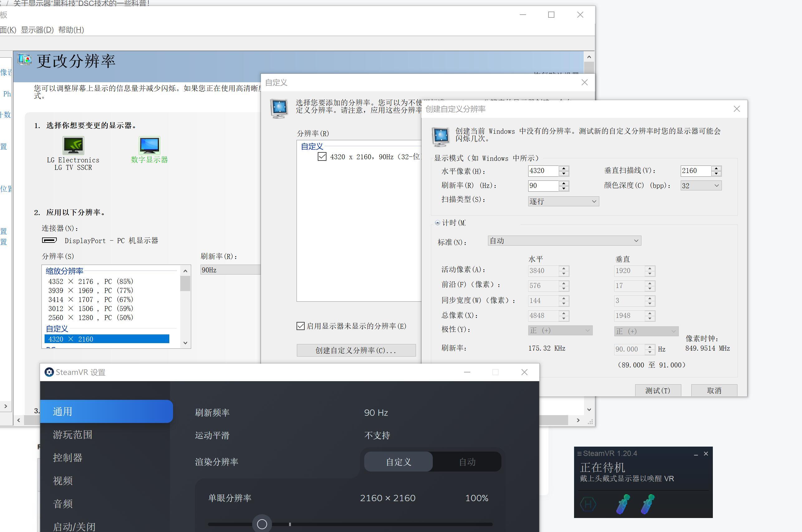
Task: Click the right controller status icon in SteamVR
Action: (648, 504)
